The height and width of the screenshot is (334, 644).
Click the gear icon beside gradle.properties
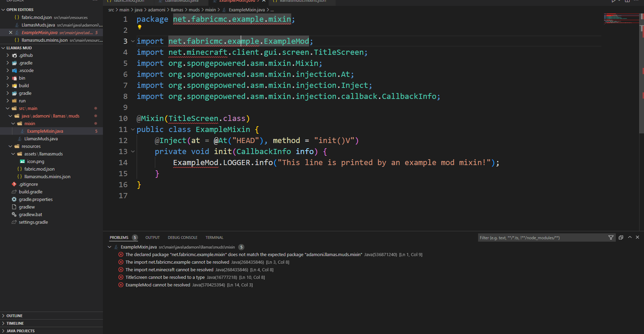[14, 199]
